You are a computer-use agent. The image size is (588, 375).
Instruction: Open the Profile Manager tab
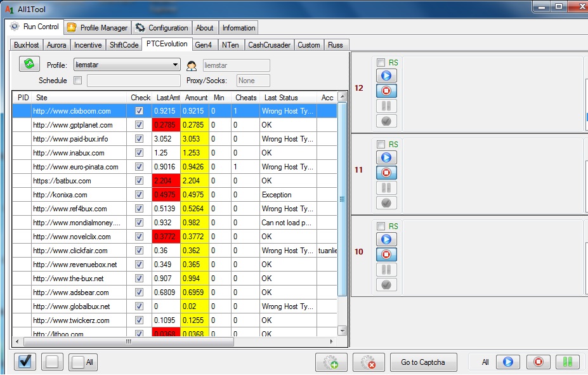98,28
